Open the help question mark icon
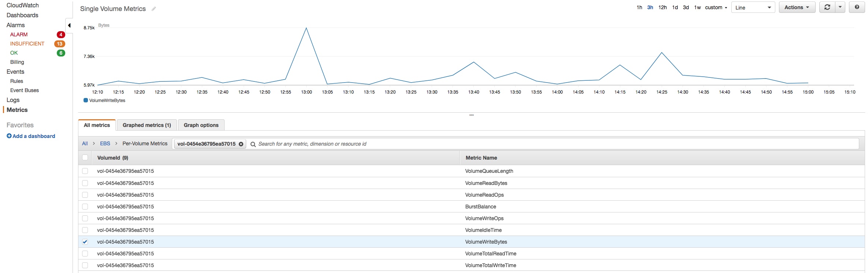 (857, 7)
